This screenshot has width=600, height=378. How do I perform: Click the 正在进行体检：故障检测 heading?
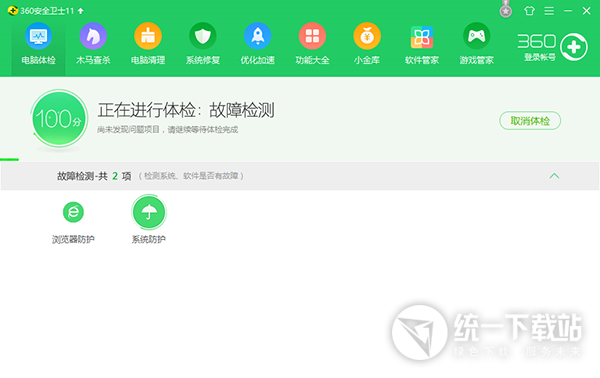186,110
